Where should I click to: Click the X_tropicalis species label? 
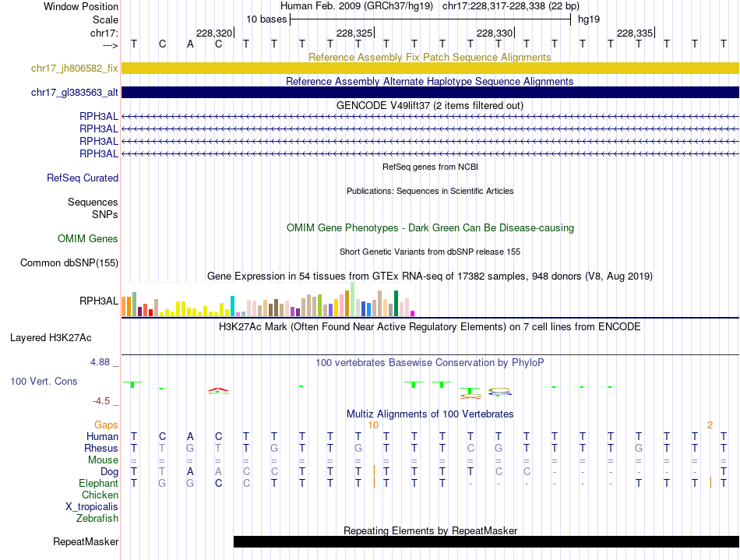point(92,507)
